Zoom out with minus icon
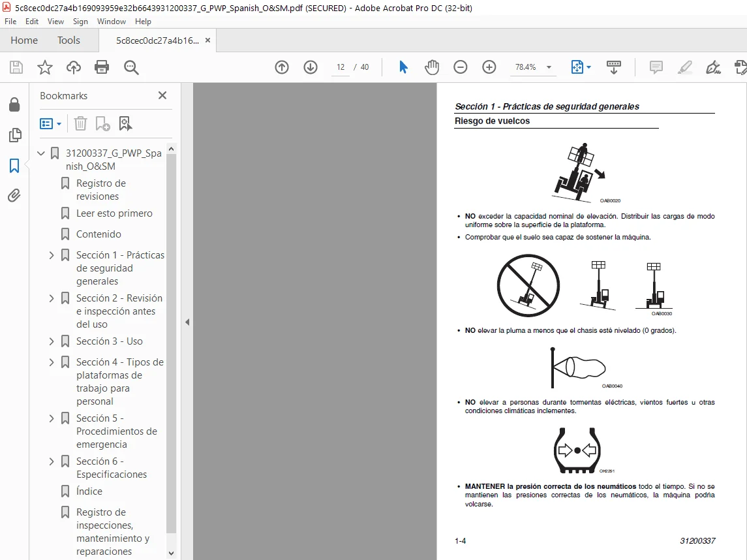Image resolution: width=747 pixels, height=560 pixels. (460, 67)
